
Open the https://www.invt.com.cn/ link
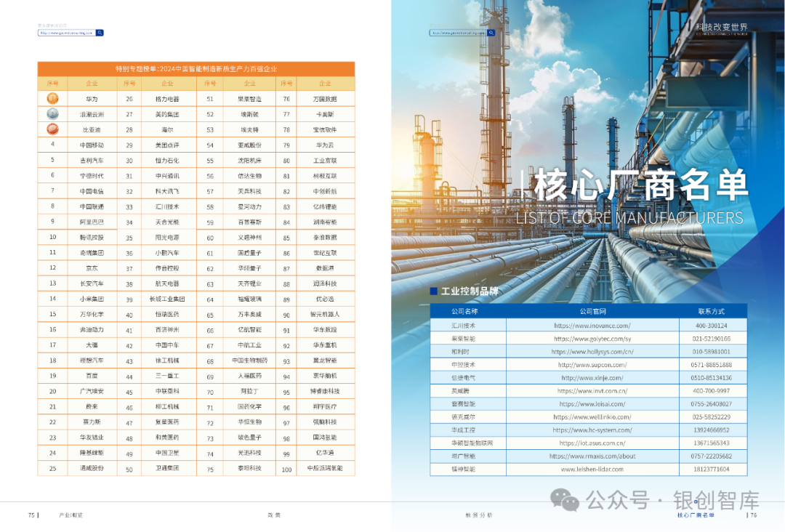[592, 391]
